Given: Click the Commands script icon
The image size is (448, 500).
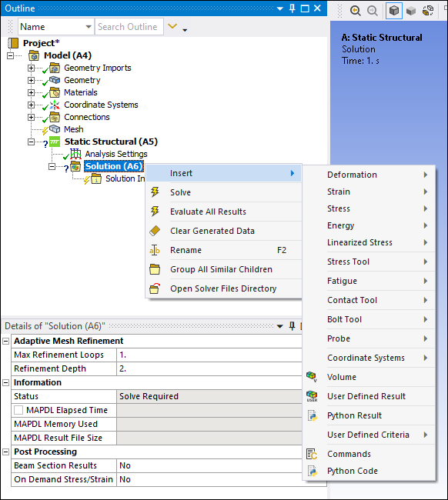Looking at the screenshot, I should click(312, 454).
